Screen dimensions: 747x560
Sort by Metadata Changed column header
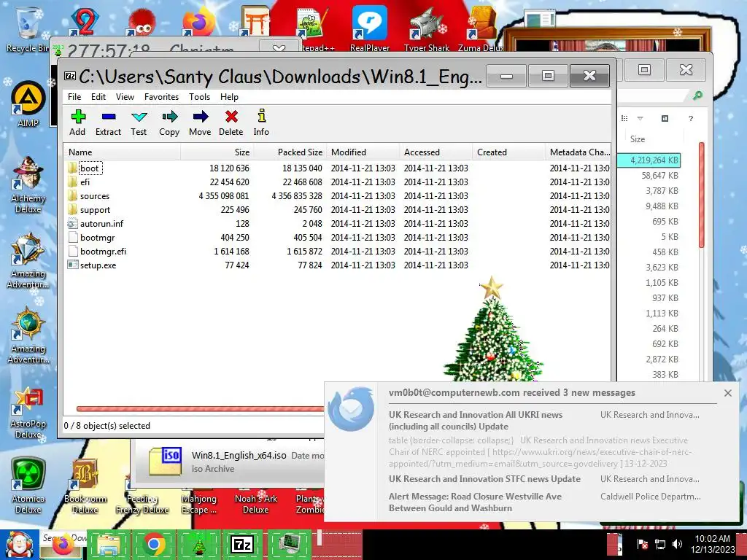pyautogui.click(x=578, y=152)
